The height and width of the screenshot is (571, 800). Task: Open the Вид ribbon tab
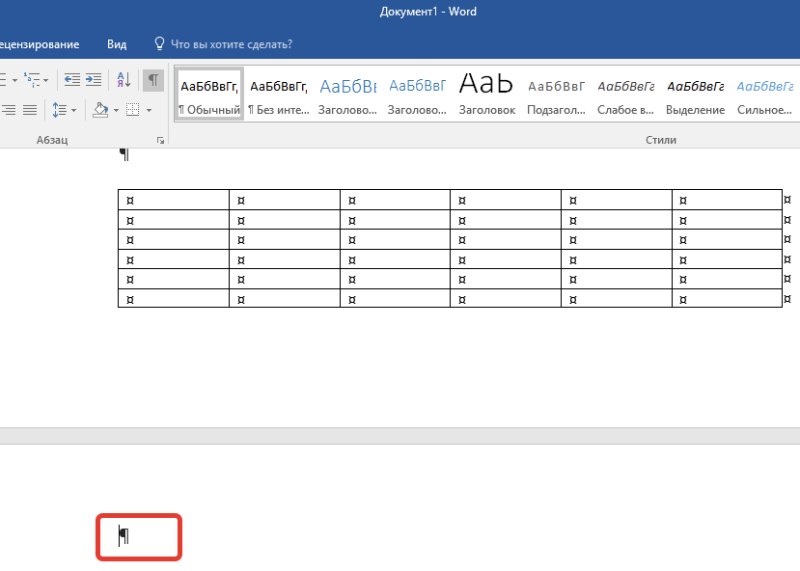(117, 44)
